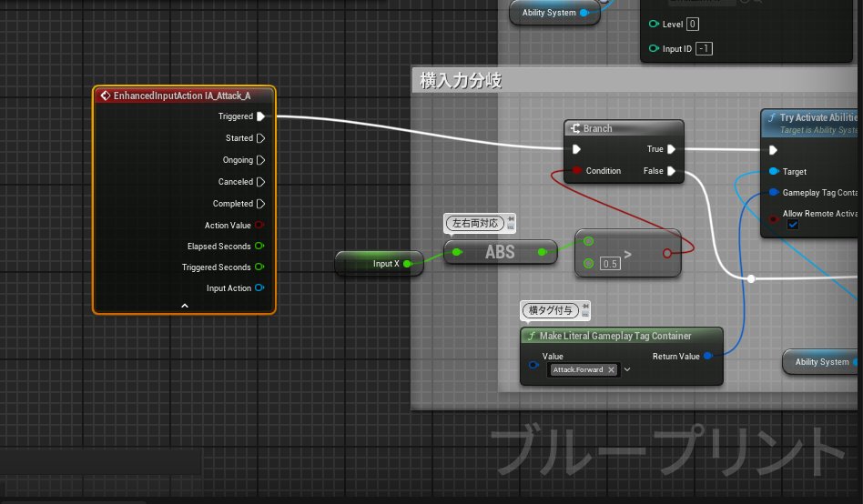The height and width of the screenshot is (504, 863).
Task: Click the Target pin on Try Activate Abilities
Action: 773,172
